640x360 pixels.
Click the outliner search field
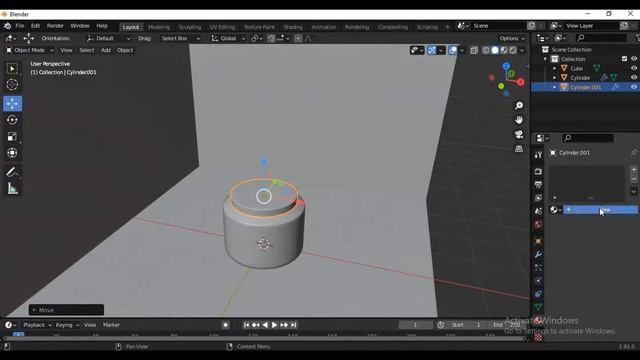tap(601, 38)
